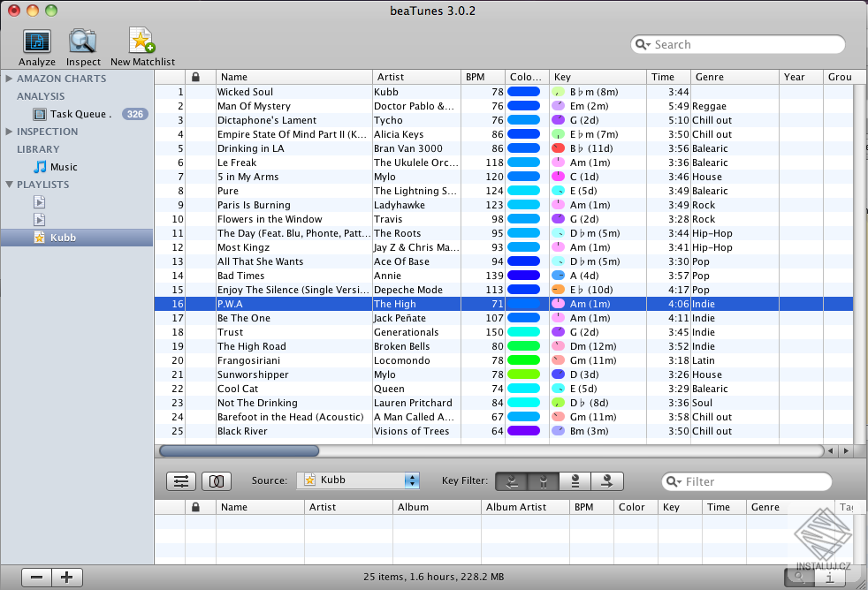Screen dimensions: 868x590
Task: Expand the AMAZON CHARTS section
Action: [x=11, y=78]
